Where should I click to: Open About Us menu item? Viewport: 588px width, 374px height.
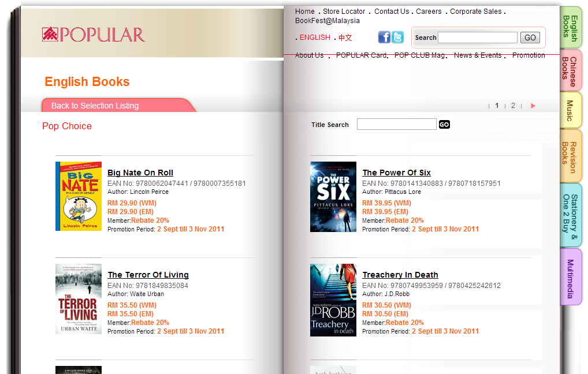310,55
